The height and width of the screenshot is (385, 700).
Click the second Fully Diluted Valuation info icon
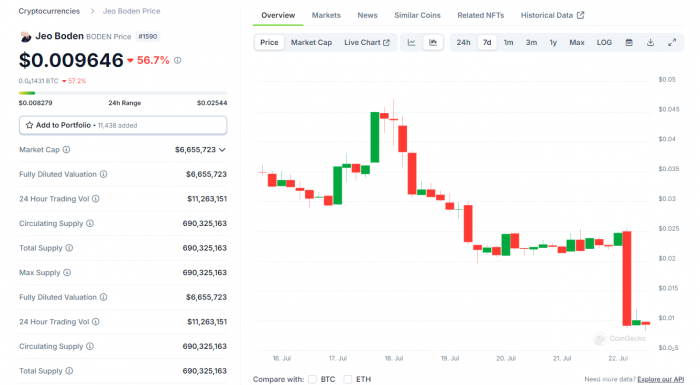[103, 297]
